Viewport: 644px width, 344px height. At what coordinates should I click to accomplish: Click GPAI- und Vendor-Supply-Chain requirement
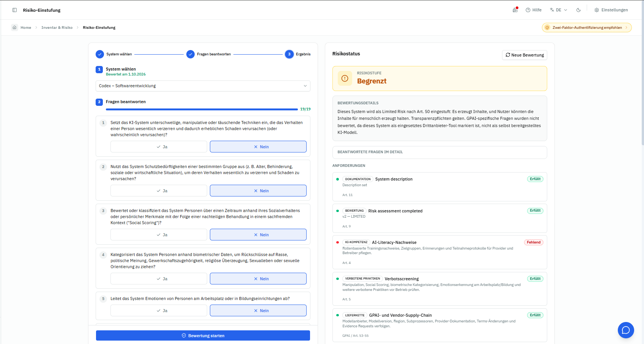[439, 326]
